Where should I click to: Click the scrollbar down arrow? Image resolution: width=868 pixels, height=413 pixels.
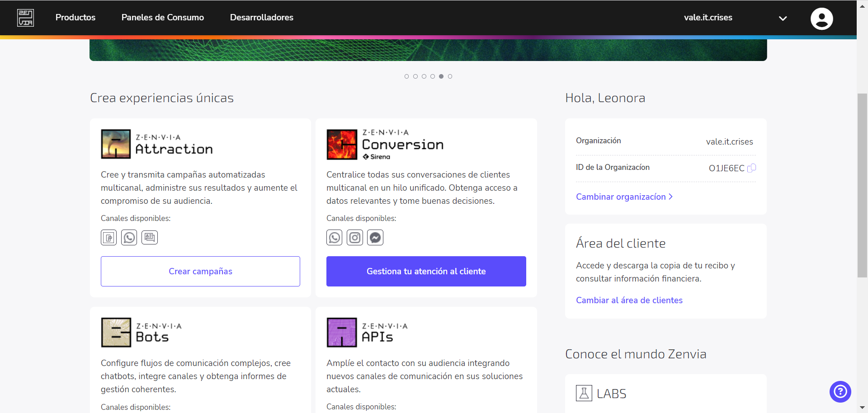click(x=862, y=408)
